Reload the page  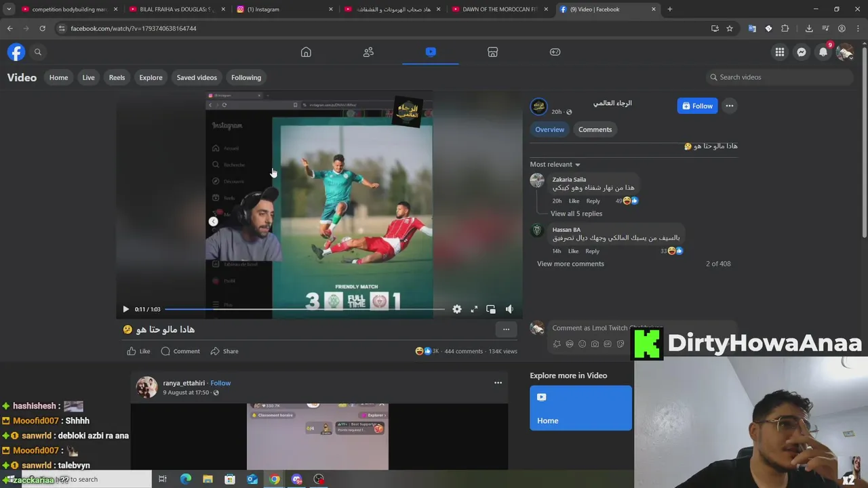point(42,28)
